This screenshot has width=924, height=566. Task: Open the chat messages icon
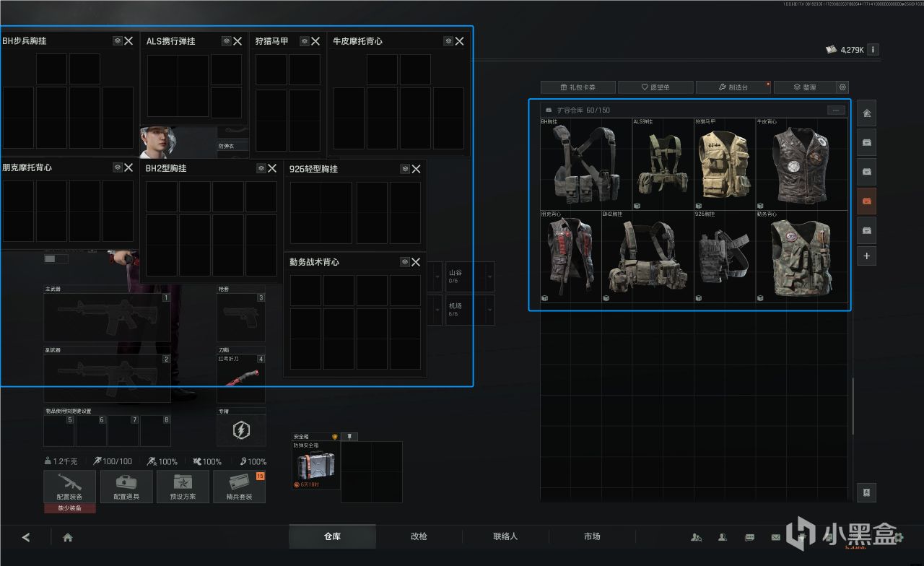coord(749,537)
